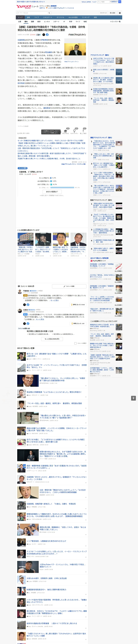This screenshot has width=138, height=644.
Task: Click the 学びがある graduation cap reaction
Action: pos(66,131)
